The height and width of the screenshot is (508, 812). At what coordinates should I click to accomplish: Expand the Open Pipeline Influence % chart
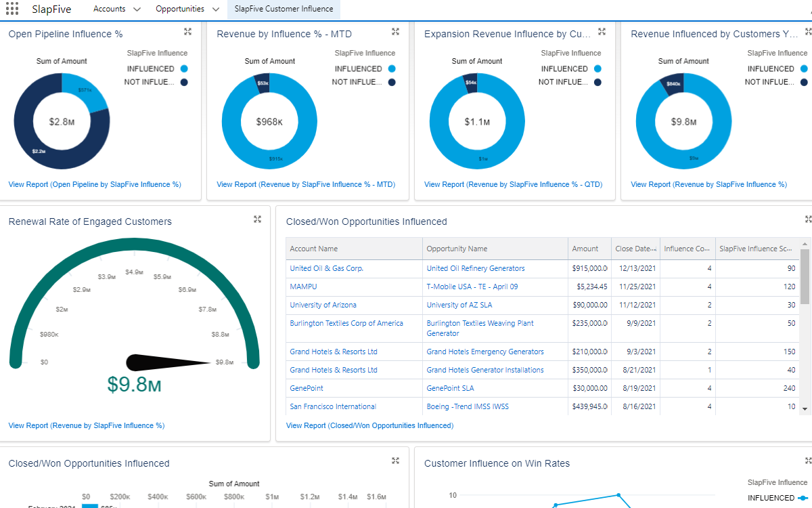pos(188,32)
